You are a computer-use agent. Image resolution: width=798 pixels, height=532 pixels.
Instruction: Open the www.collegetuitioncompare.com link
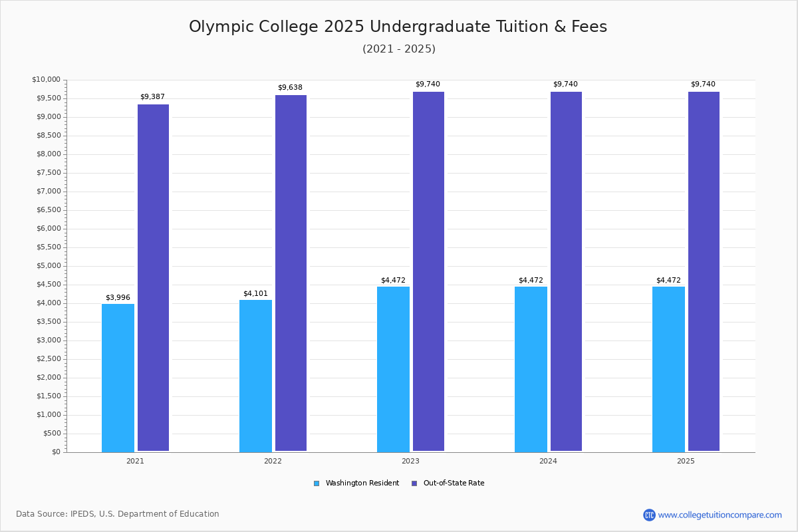coord(720,515)
